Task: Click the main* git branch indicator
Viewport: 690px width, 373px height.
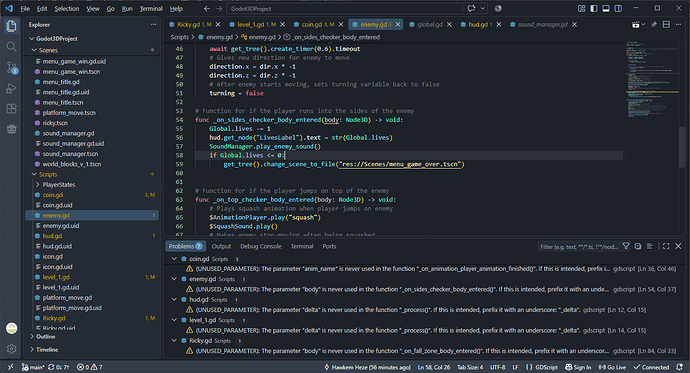Action: point(33,367)
